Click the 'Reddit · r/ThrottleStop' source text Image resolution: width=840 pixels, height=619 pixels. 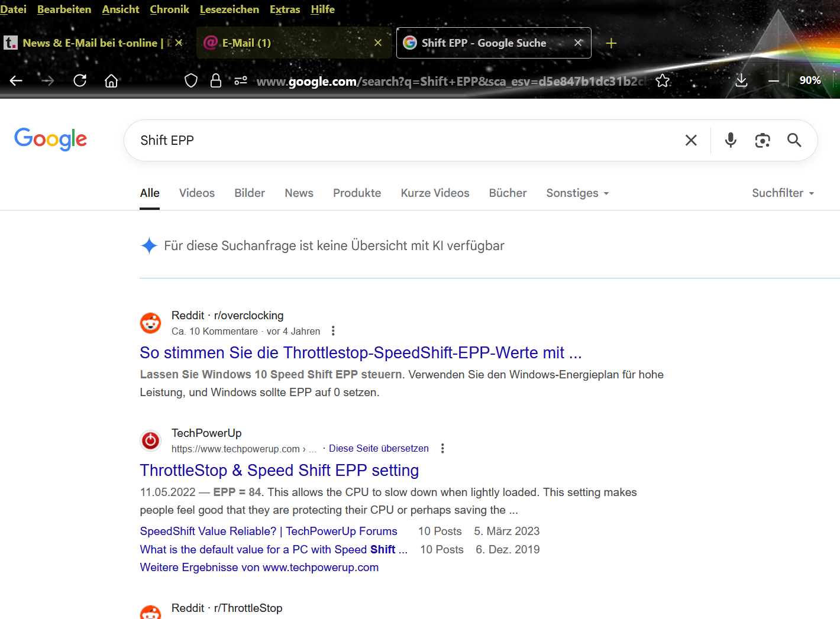[227, 608]
